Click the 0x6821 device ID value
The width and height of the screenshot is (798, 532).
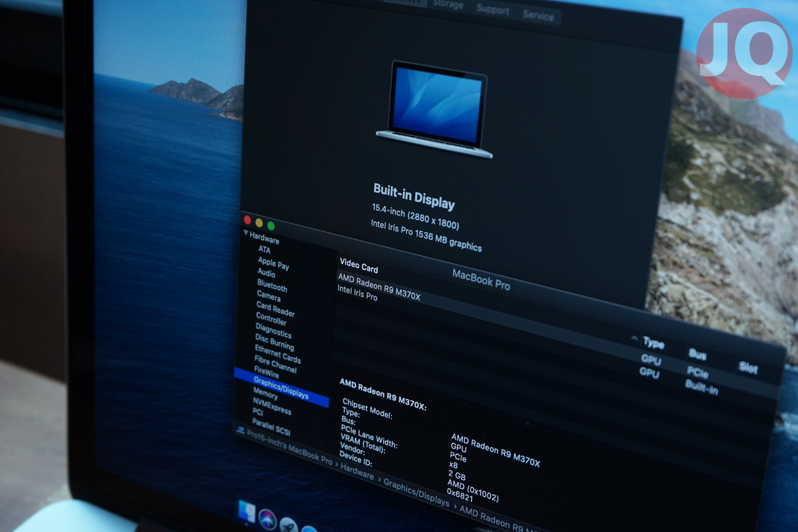(x=459, y=495)
